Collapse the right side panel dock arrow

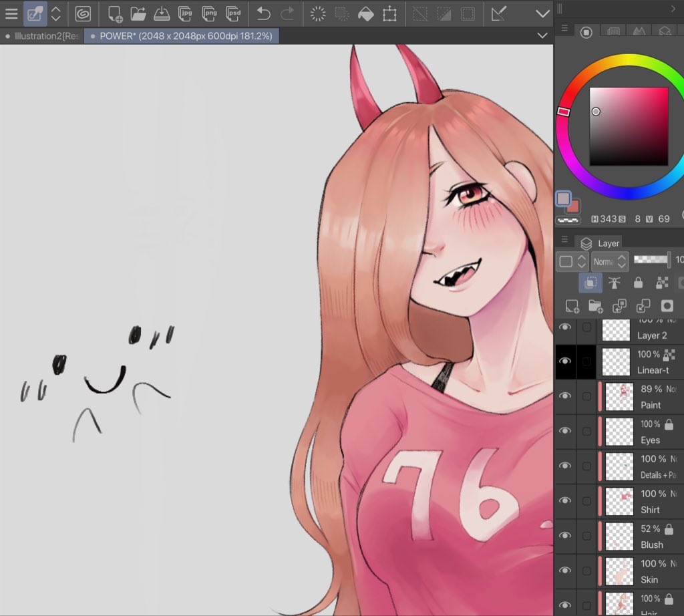pyautogui.click(x=673, y=9)
